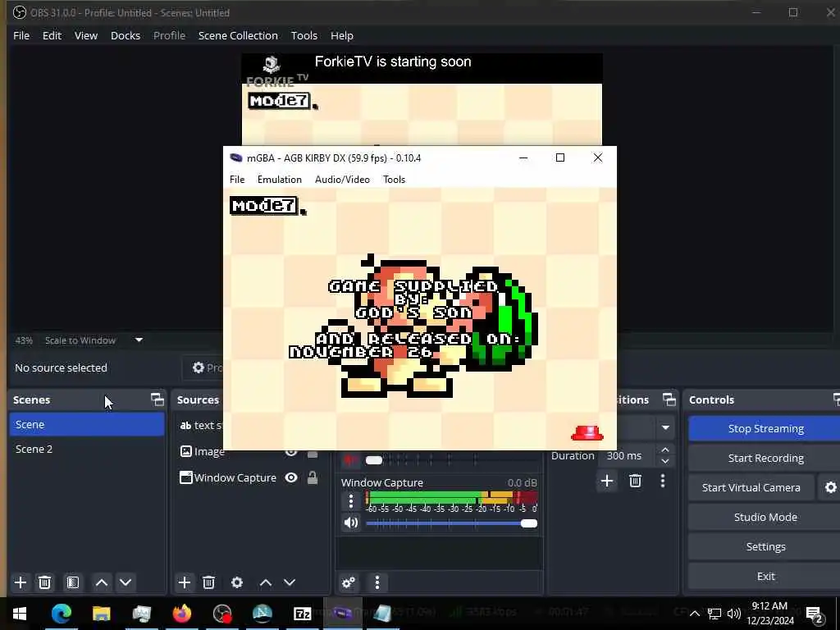This screenshot has width=840, height=630.
Task: Move scene up in Scenes panel
Action: click(x=101, y=582)
